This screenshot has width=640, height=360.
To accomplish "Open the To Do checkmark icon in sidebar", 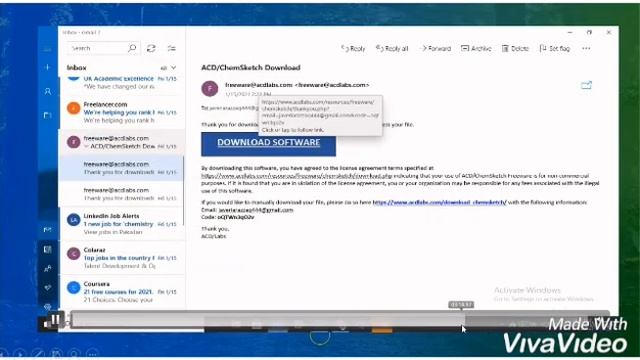I will click(x=48, y=287).
